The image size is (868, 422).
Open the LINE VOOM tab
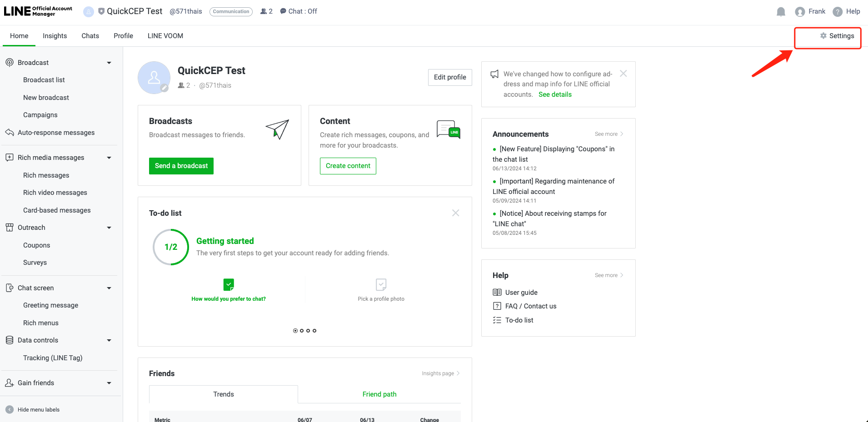pos(165,36)
